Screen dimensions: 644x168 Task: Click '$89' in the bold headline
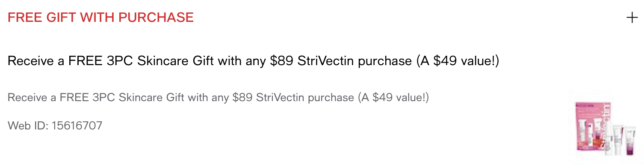(x=281, y=61)
